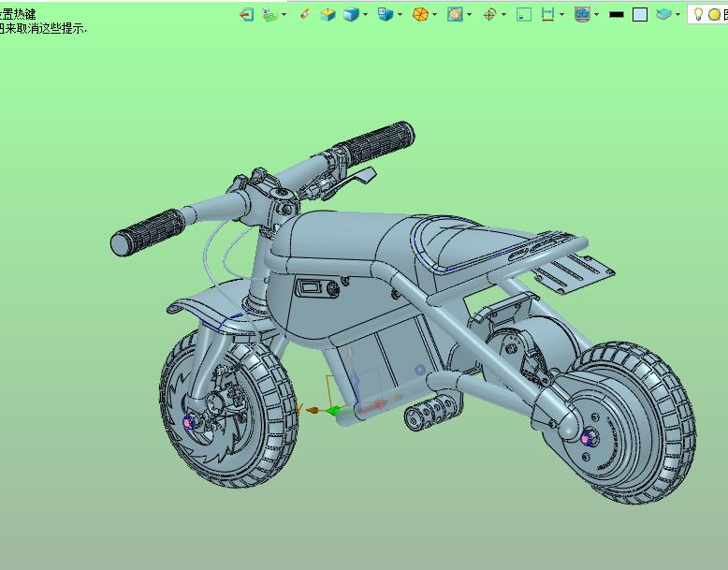Toggle the light bulb icon
The image size is (728, 570).
click(698, 14)
